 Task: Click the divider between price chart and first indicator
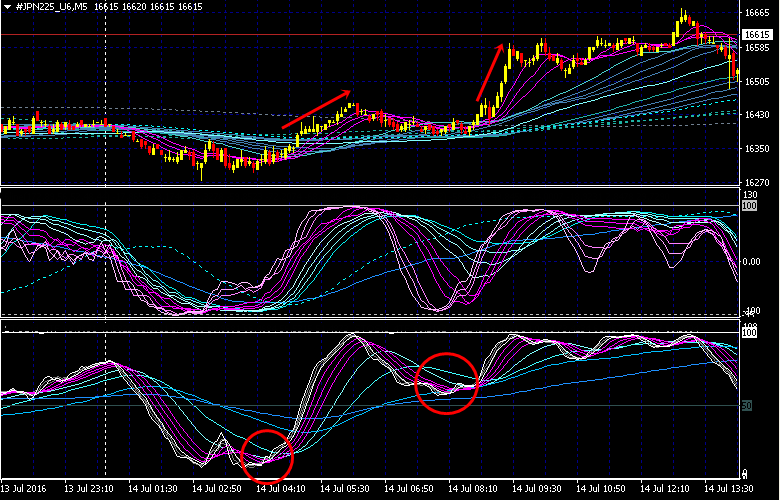(x=370, y=187)
